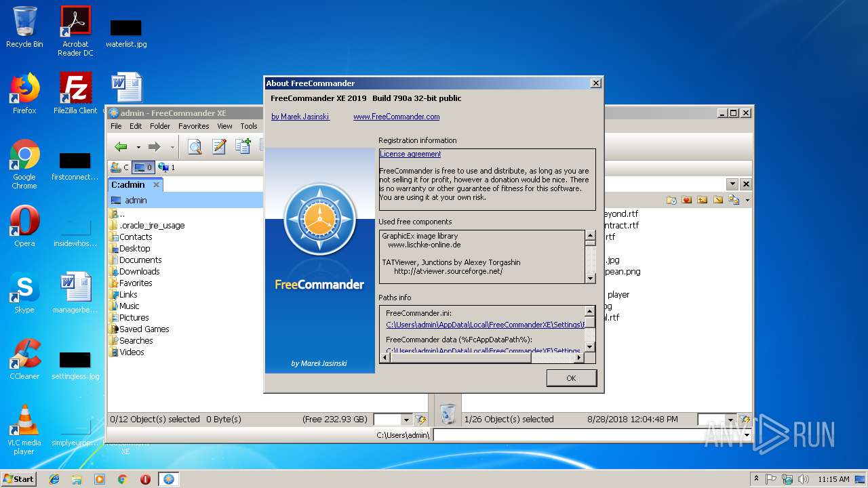Select the Videos folder in left panel
The height and width of the screenshot is (488, 868).
[132, 352]
